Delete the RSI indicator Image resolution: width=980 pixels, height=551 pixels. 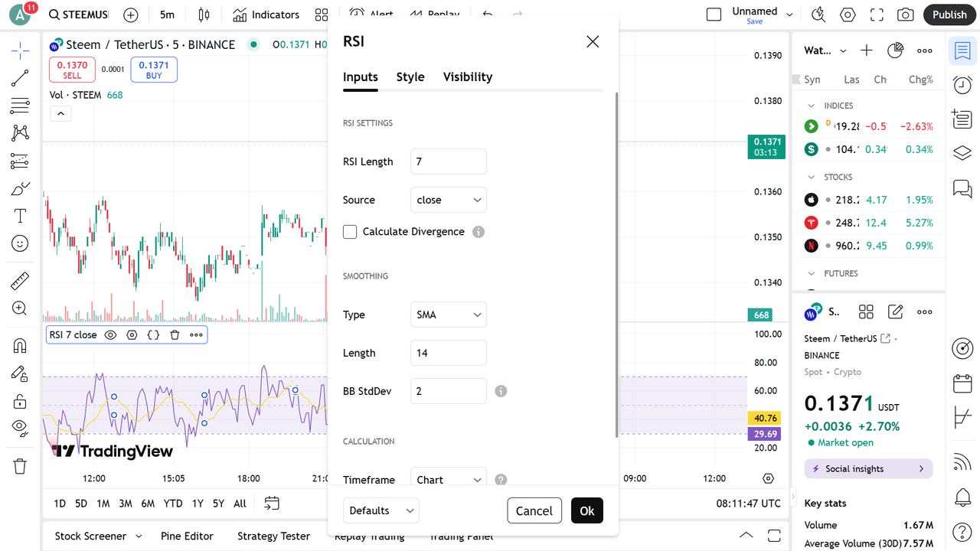coord(175,335)
